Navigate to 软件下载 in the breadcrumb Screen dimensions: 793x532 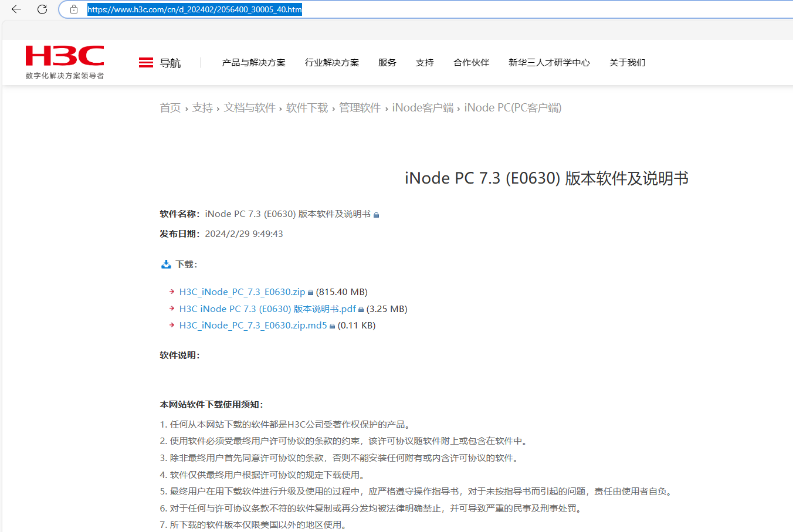point(307,108)
